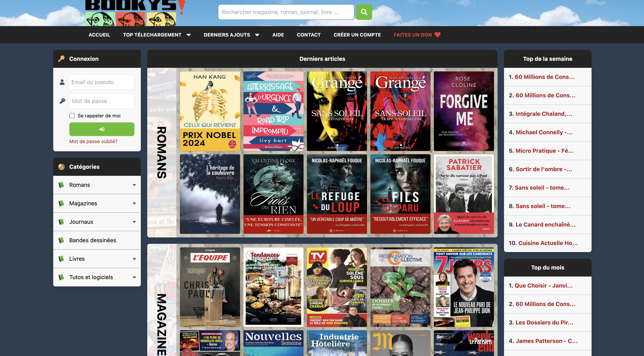Expand the Derniers Ajouts dropdown arrow
Viewport: 644px width, 356px height.
point(257,35)
